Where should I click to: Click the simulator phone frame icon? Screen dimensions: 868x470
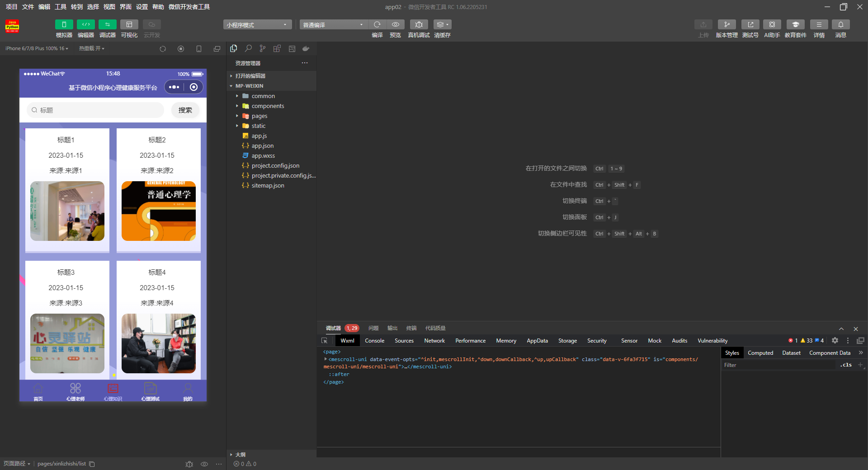pyautogui.click(x=199, y=49)
